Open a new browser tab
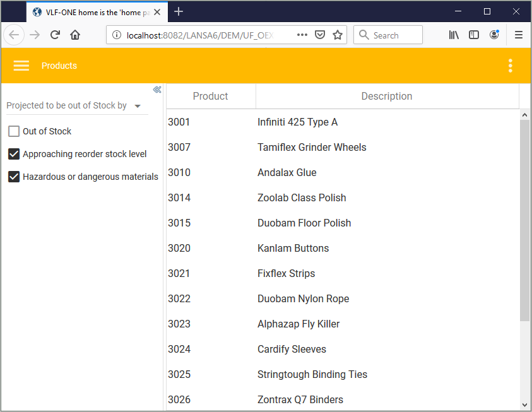 179,11
